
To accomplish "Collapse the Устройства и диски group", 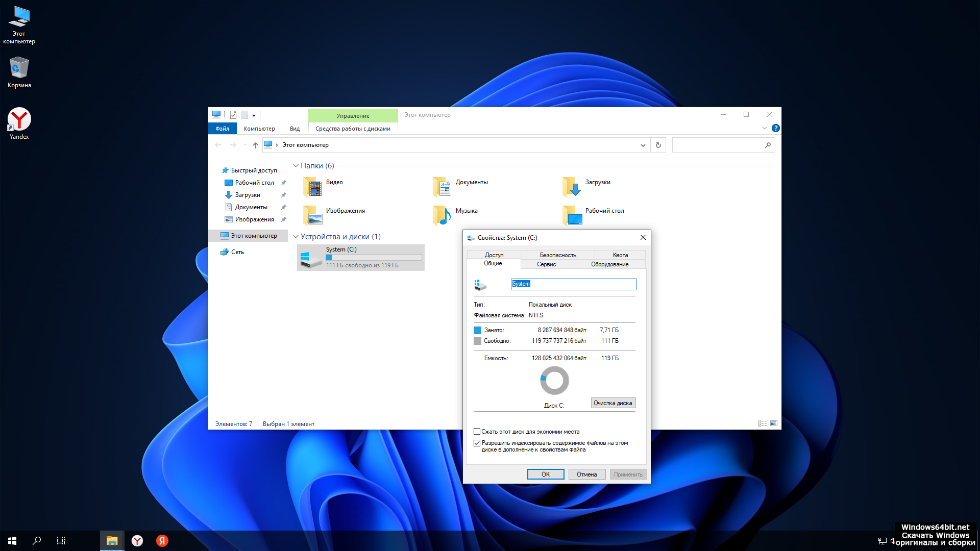I will pyautogui.click(x=296, y=237).
